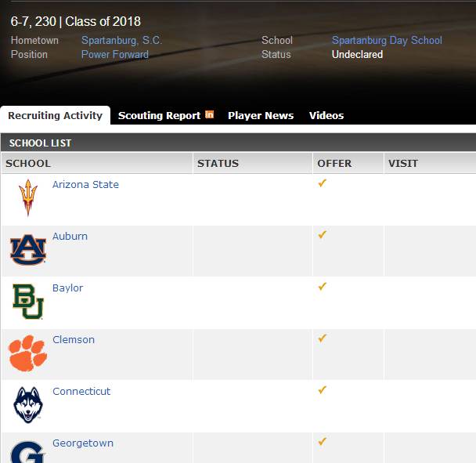Click the Connecticut husky logo
The width and height of the screenshot is (476, 463).
pos(28,405)
